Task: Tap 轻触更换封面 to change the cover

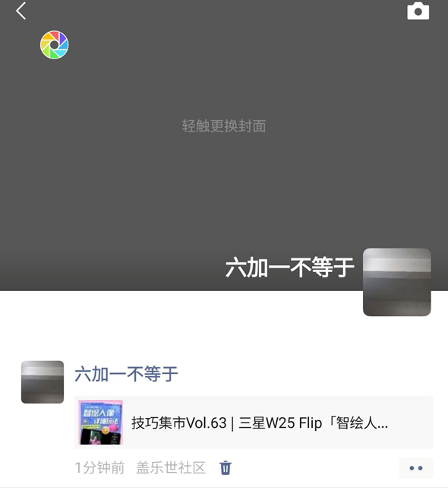Action: [x=224, y=126]
